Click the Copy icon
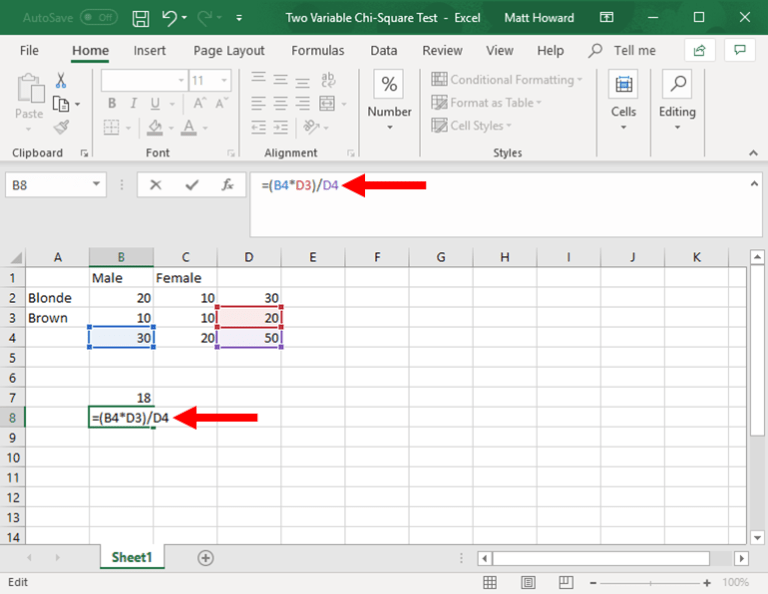 (x=61, y=104)
